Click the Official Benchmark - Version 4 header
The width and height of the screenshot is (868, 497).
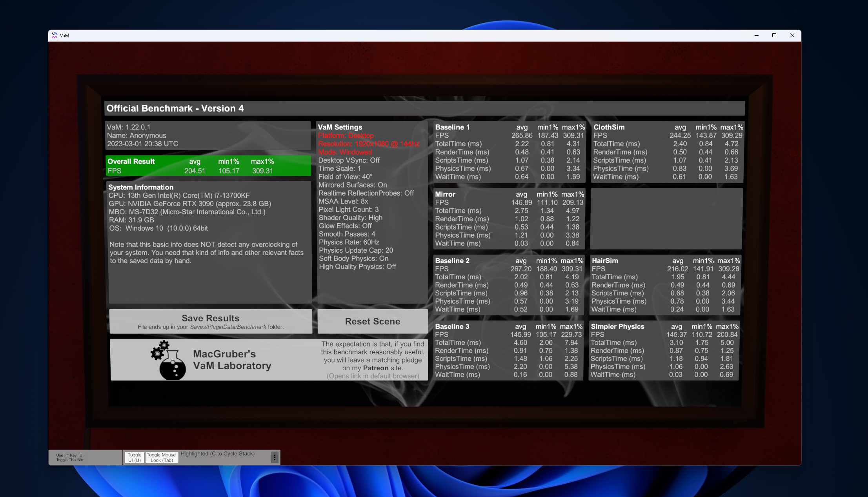(175, 108)
